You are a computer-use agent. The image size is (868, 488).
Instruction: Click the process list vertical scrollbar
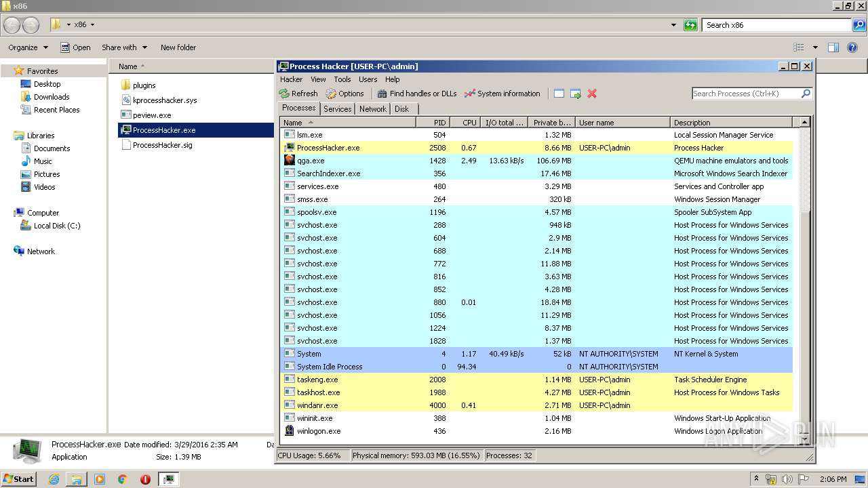tap(805, 281)
